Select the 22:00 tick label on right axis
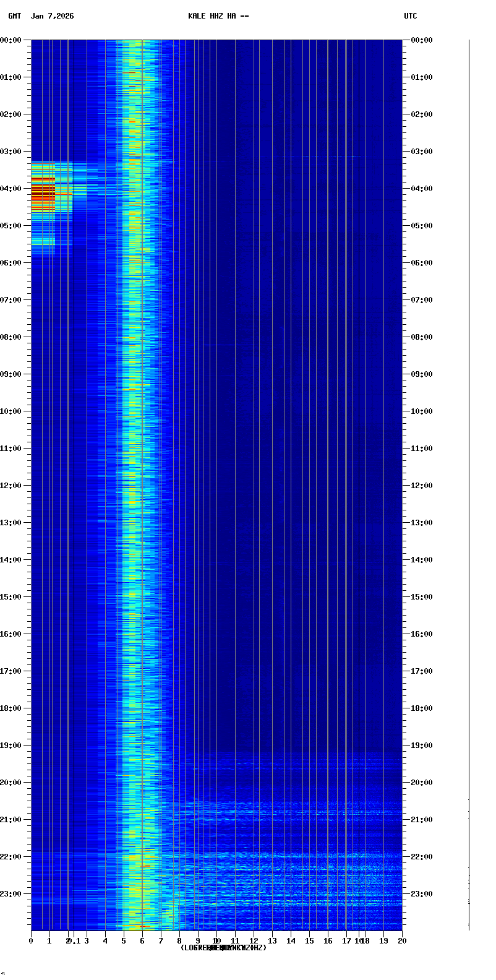Image resolution: width=496 pixels, height=980 pixels. tap(422, 857)
